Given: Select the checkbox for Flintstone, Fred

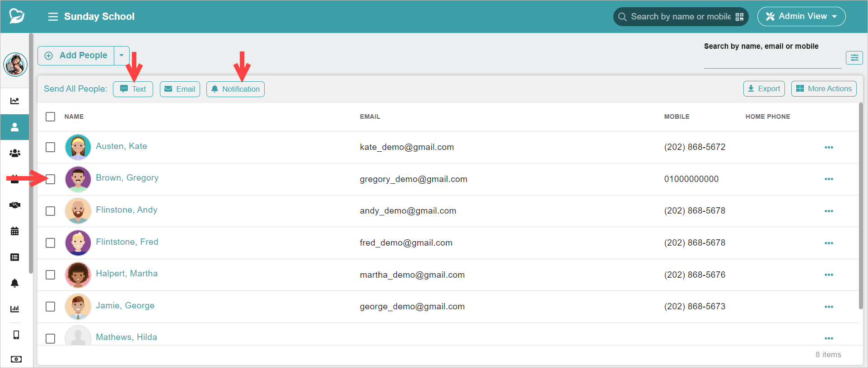Looking at the screenshot, I should click(51, 243).
